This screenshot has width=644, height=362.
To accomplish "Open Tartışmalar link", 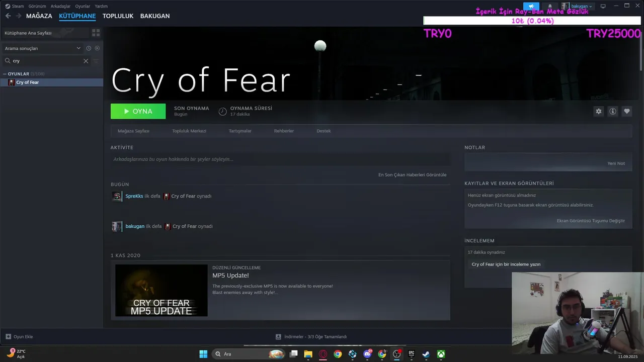I will pos(240,131).
